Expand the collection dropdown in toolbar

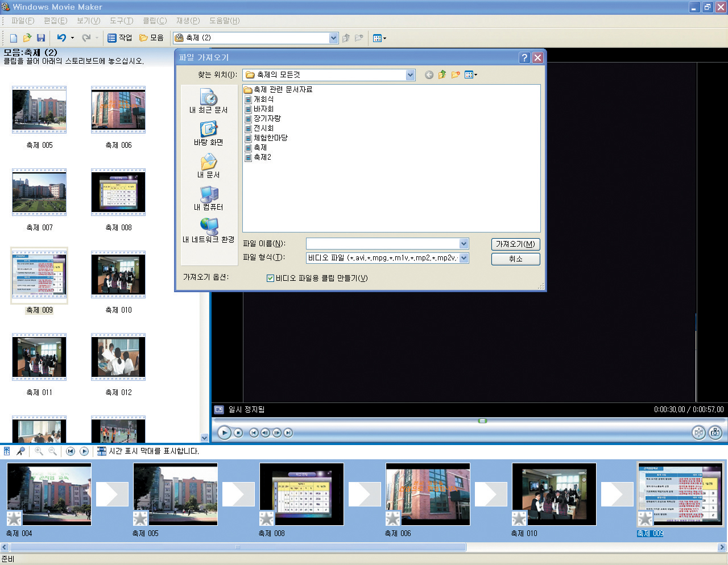click(333, 38)
